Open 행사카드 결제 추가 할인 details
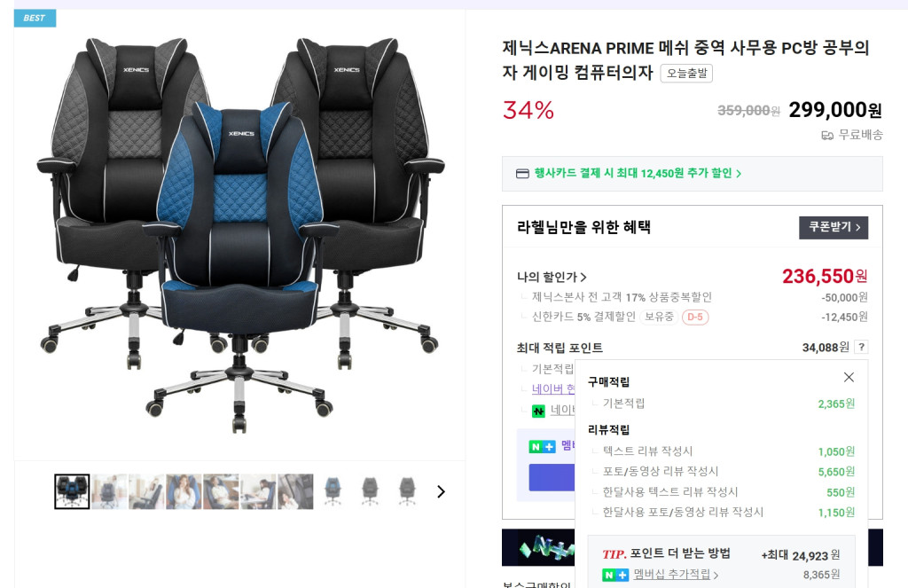Screen dimensions: 908x588 tap(637, 173)
